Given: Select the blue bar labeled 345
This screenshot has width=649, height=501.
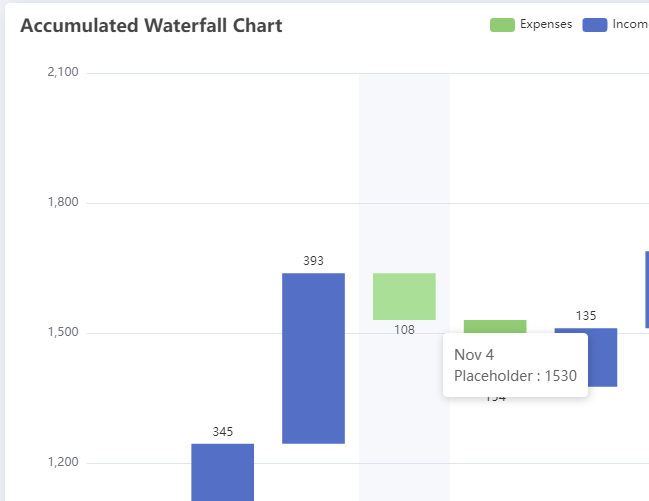Looking at the screenshot, I should click(222, 471).
